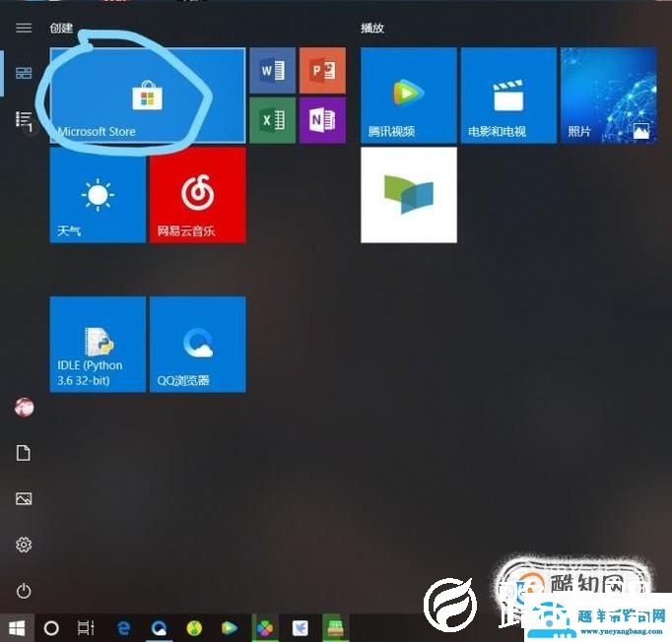The width and height of the screenshot is (672, 642).
Task: Open the colorful pinwheel taskbar icon
Action: [x=265, y=628]
